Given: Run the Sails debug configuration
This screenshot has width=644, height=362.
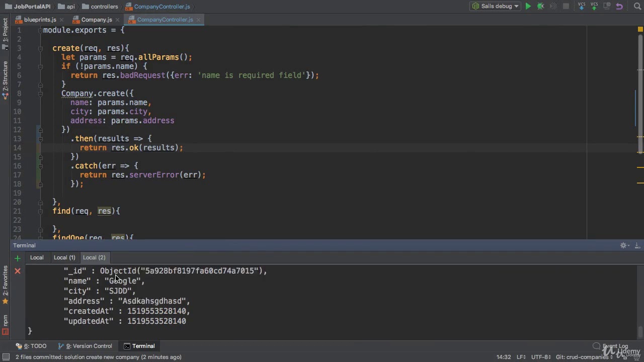Looking at the screenshot, I should point(528,7).
